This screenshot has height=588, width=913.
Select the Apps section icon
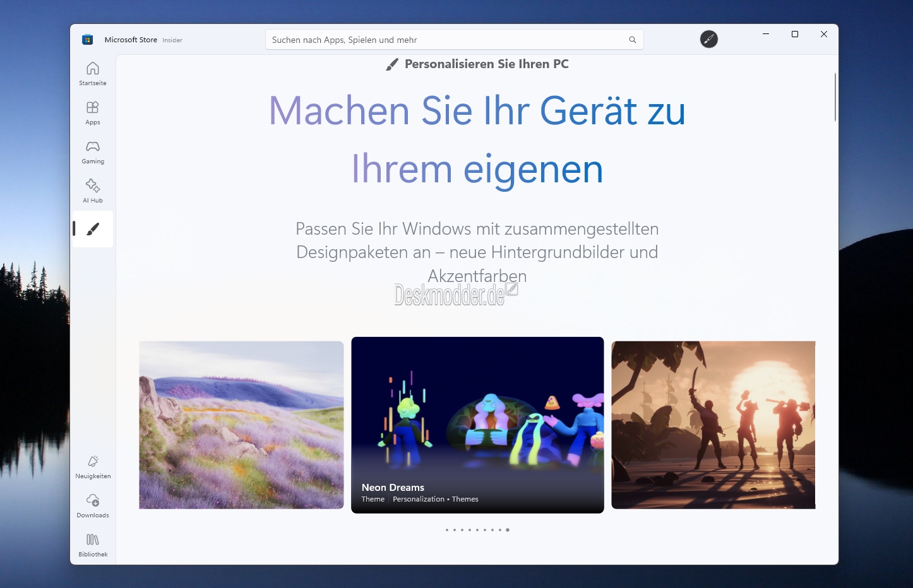92,109
